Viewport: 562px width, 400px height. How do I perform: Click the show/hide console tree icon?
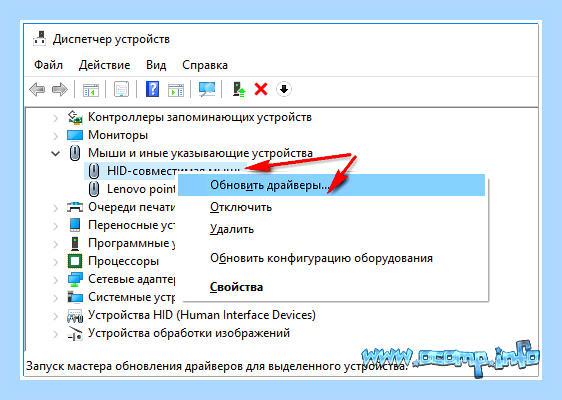point(91,90)
